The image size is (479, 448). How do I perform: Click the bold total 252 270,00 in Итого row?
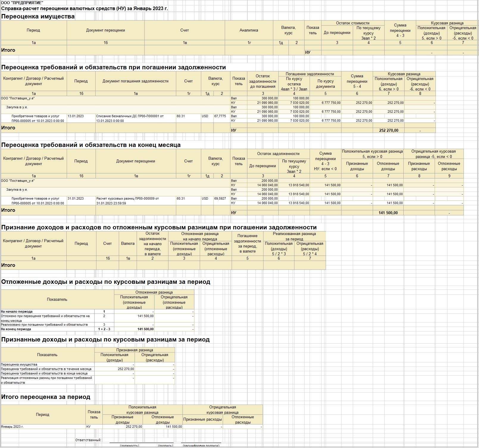click(x=388, y=130)
